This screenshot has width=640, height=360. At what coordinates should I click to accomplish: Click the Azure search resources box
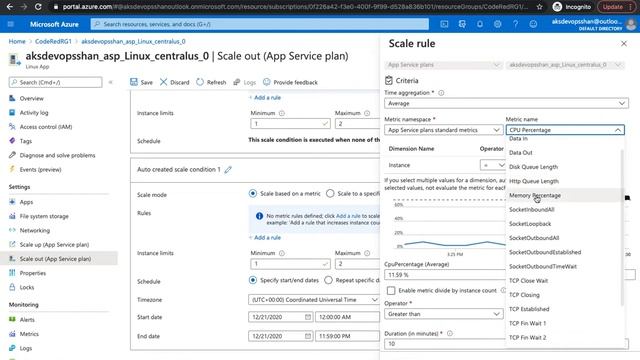pos(260,24)
